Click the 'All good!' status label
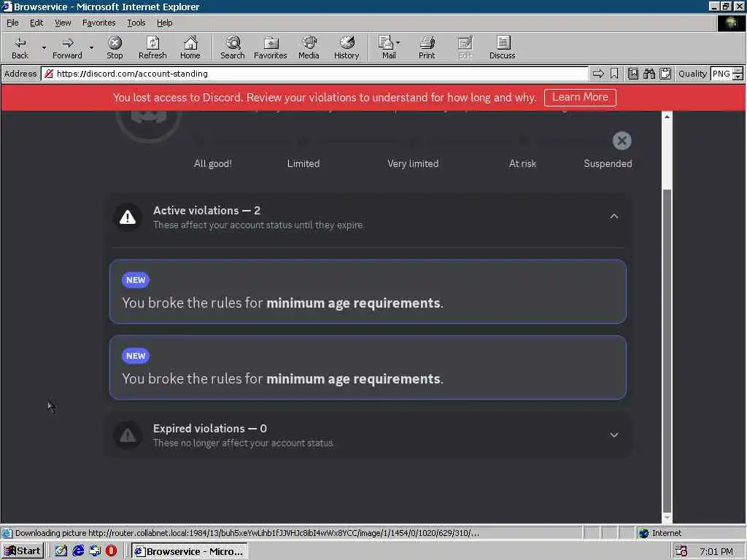The image size is (747, 560). (x=212, y=163)
